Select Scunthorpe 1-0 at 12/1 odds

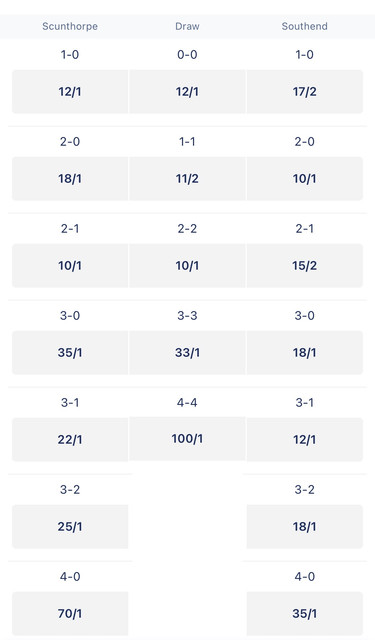point(70,91)
